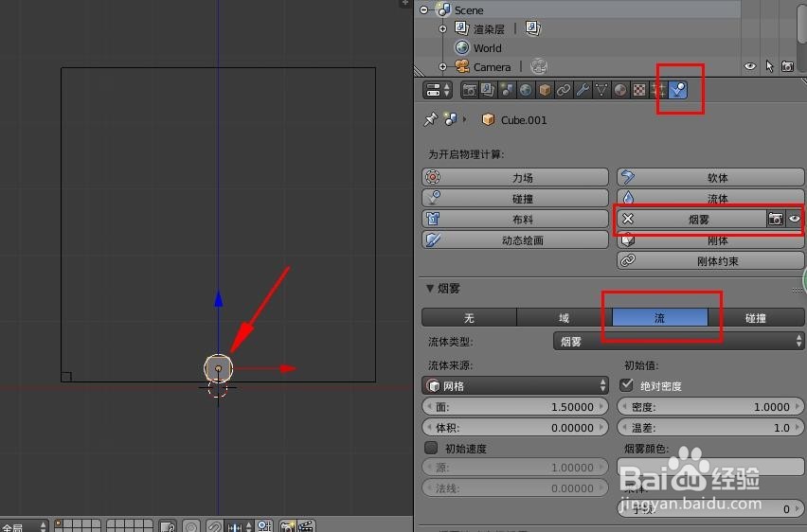Toggle Camera selectability arrow icon in outliner

point(769,66)
